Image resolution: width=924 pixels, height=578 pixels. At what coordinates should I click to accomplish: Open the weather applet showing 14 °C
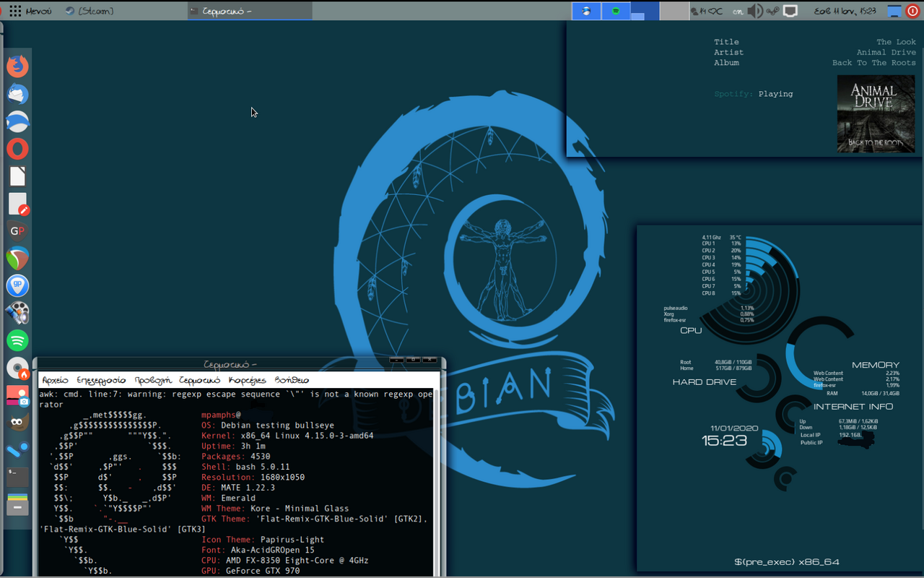click(x=708, y=11)
